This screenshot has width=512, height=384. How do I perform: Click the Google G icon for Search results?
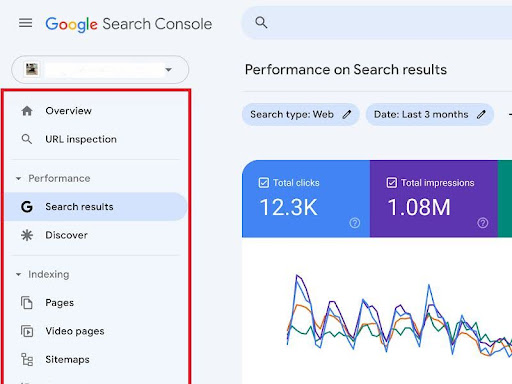[27, 207]
